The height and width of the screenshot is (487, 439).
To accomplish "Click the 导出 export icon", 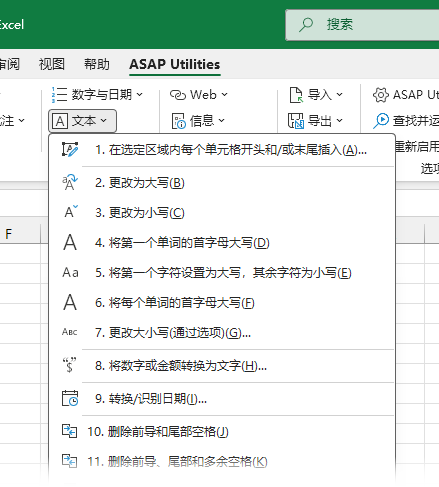I will [296, 121].
